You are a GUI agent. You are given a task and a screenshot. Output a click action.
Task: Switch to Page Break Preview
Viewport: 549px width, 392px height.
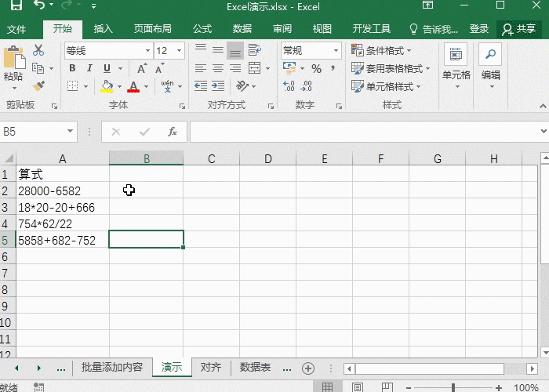[387, 387]
